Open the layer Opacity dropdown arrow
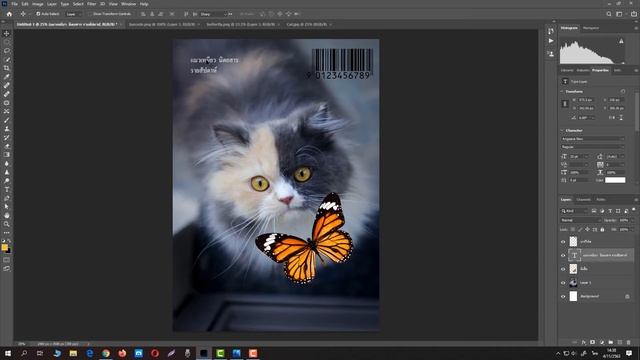Viewport: 640px width, 360px height. click(632, 220)
